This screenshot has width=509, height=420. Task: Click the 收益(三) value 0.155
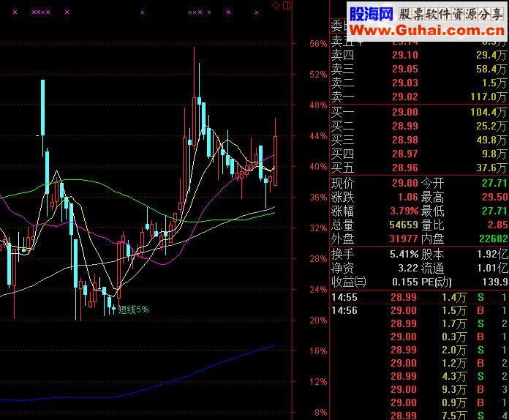coord(405,282)
